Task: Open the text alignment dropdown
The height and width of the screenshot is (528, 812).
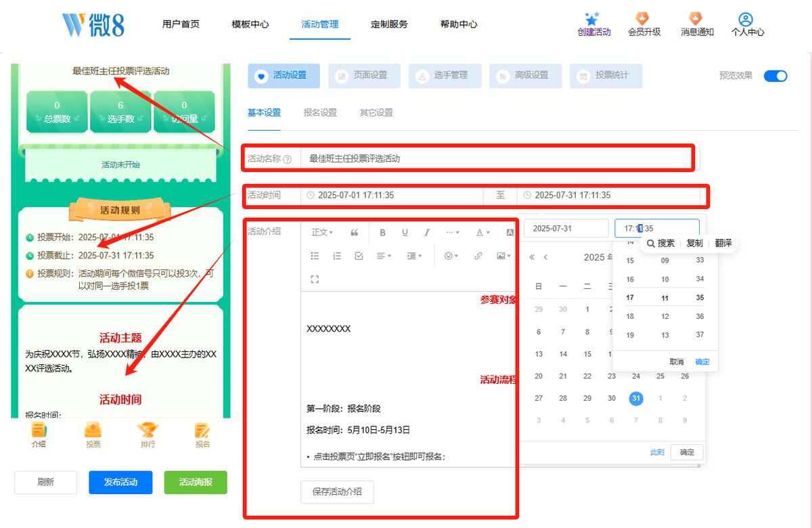Action: [385, 256]
